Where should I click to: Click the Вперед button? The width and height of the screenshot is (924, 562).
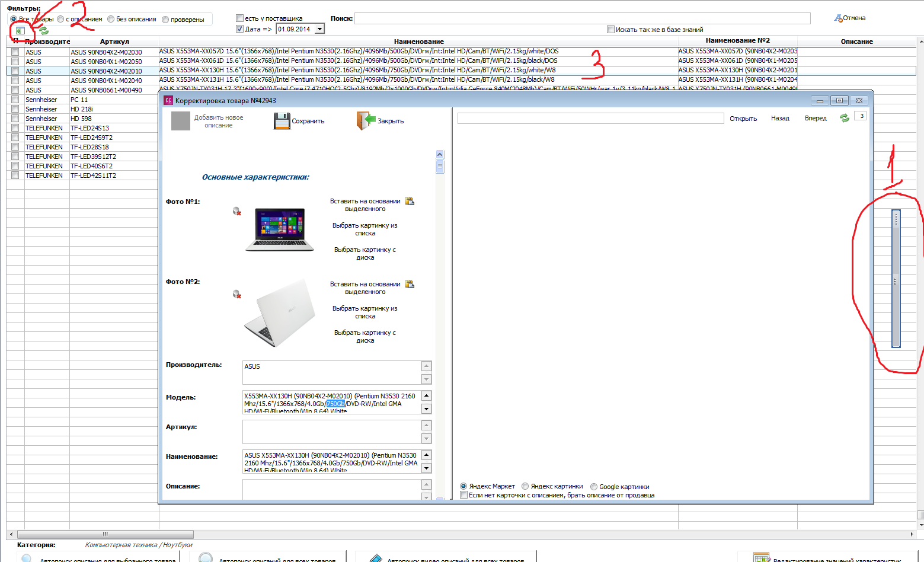pos(816,118)
